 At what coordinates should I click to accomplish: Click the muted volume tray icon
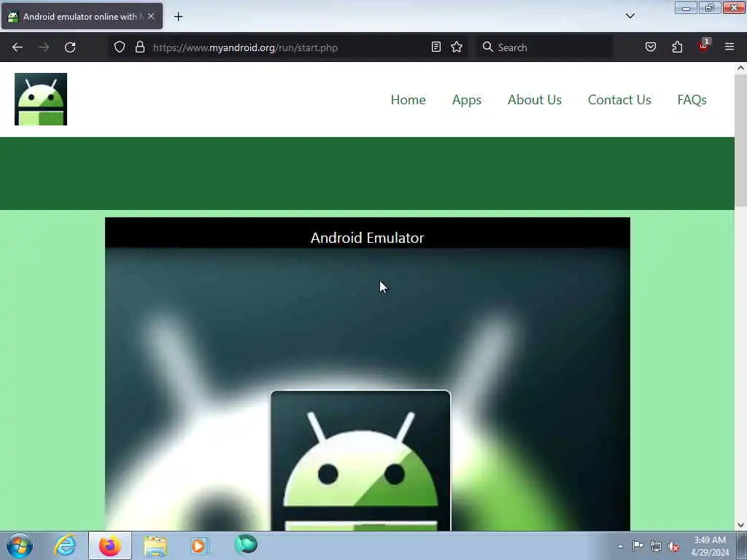pyautogui.click(x=673, y=546)
